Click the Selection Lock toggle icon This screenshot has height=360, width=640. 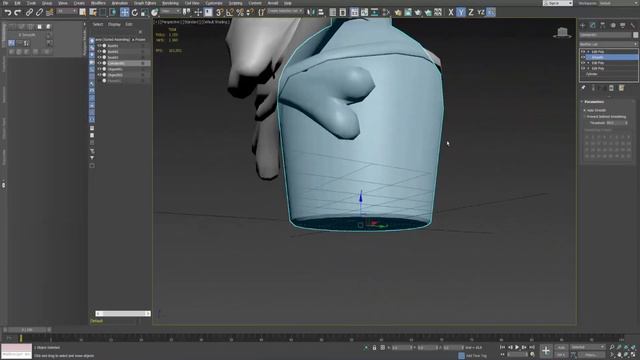[374, 348]
